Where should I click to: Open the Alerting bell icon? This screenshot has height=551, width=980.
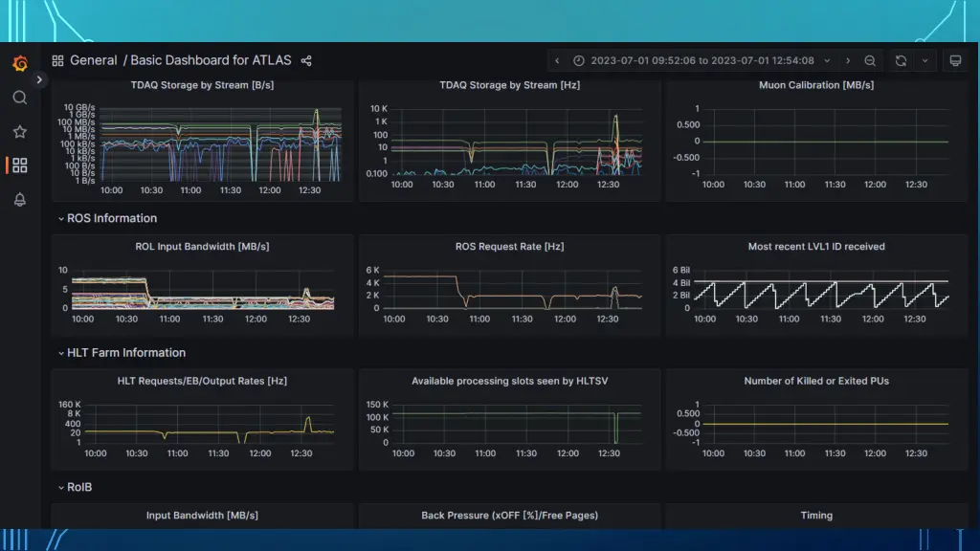click(20, 199)
